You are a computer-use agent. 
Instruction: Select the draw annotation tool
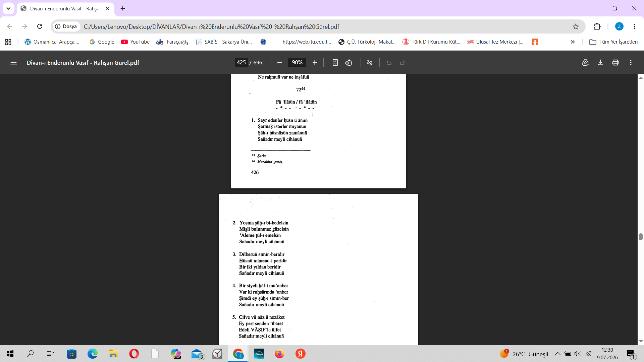coord(370,63)
